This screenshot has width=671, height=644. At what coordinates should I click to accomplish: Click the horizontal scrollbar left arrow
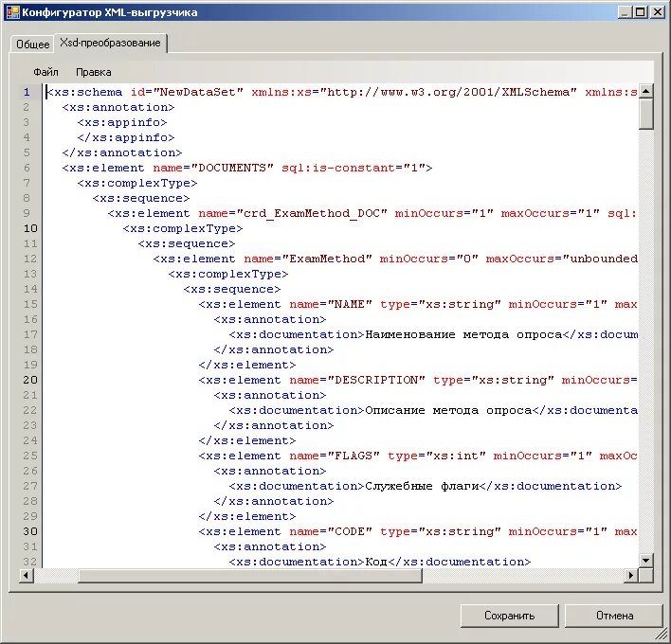[27, 576]
